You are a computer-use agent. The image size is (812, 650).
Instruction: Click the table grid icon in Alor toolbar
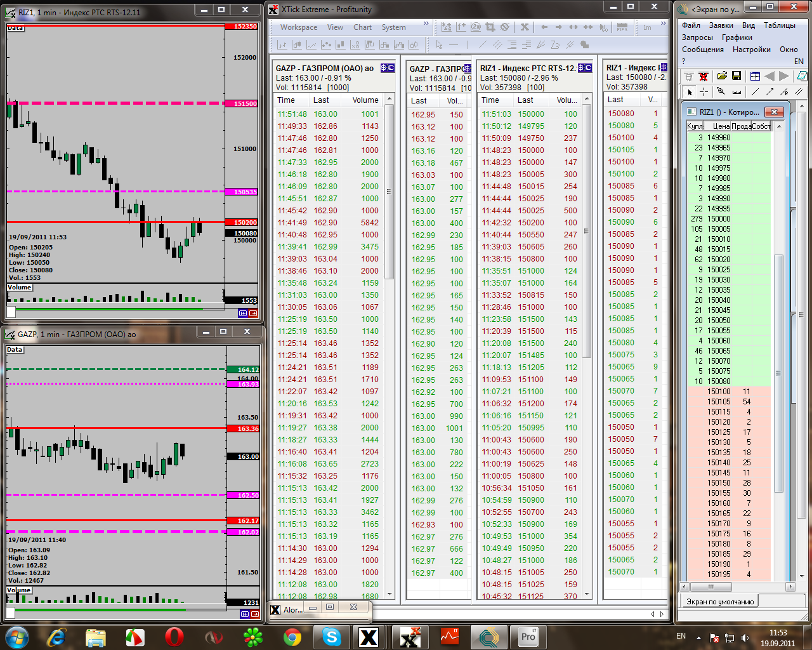[755, 76]
